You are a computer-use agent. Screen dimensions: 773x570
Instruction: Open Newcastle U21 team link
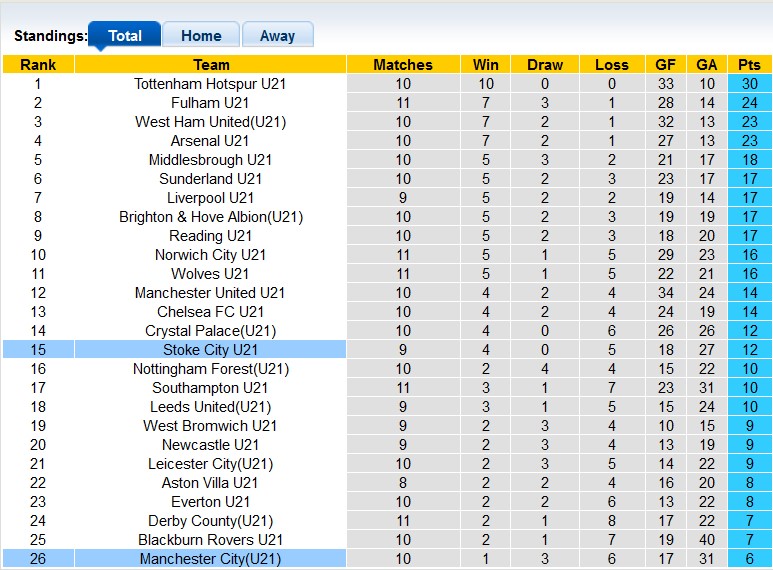211,445
